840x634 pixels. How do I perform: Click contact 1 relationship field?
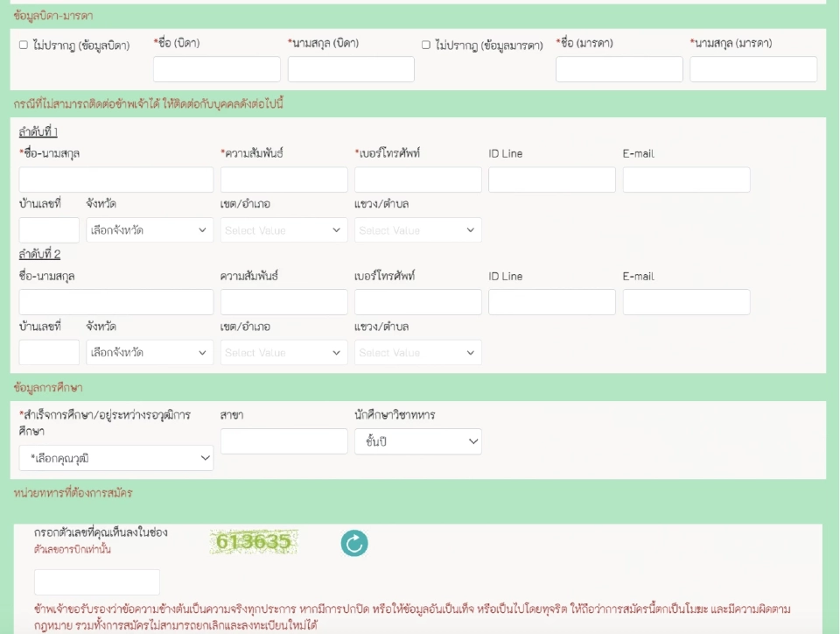[x=283, y=180]
